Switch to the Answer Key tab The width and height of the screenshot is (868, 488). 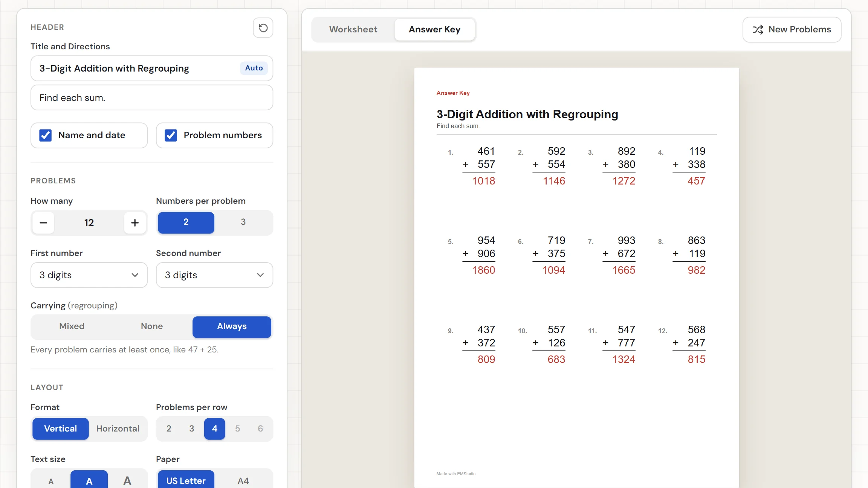click(x=434, y=29)
